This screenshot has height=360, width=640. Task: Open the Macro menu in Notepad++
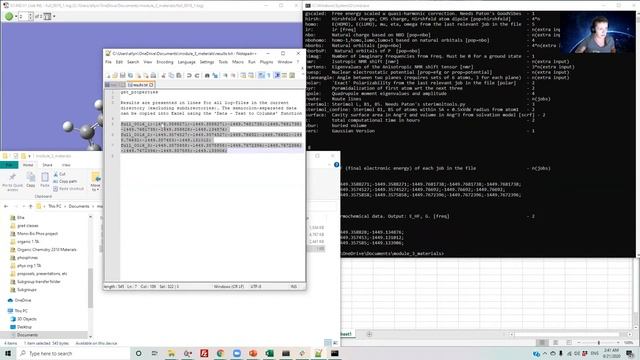coord(238,62)
